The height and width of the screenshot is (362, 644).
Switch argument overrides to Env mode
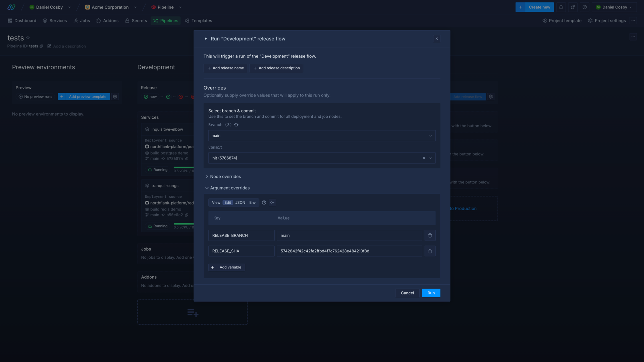point(253,202)
